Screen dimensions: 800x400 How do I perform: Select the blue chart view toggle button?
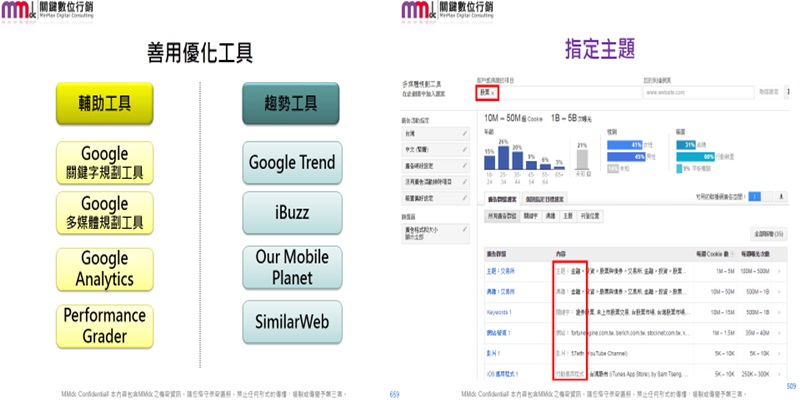pyautogui.click(x=755, y=197)
